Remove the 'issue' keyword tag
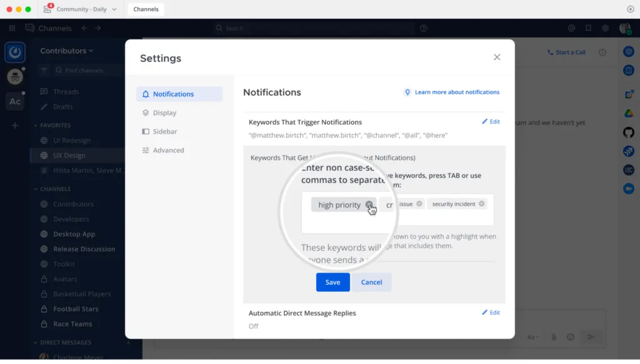Viewport: 640px width, 364px height. click(419, 204)
